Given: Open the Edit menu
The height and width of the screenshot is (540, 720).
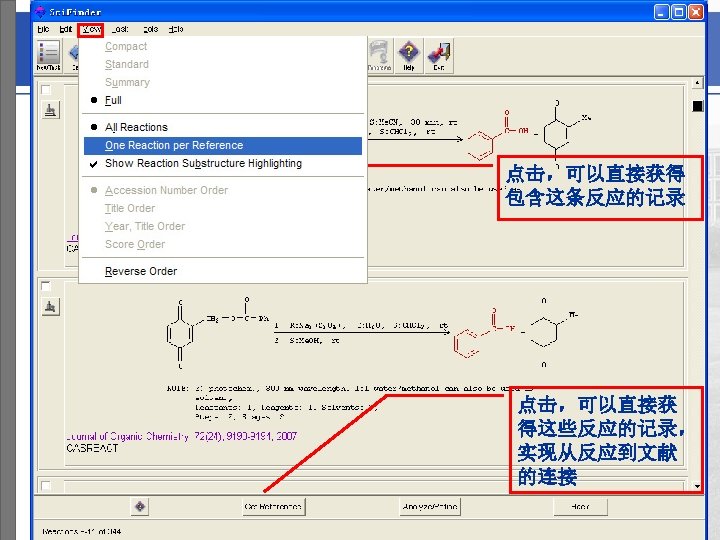Looking at the screenshot, I should (x=66, y=29).
